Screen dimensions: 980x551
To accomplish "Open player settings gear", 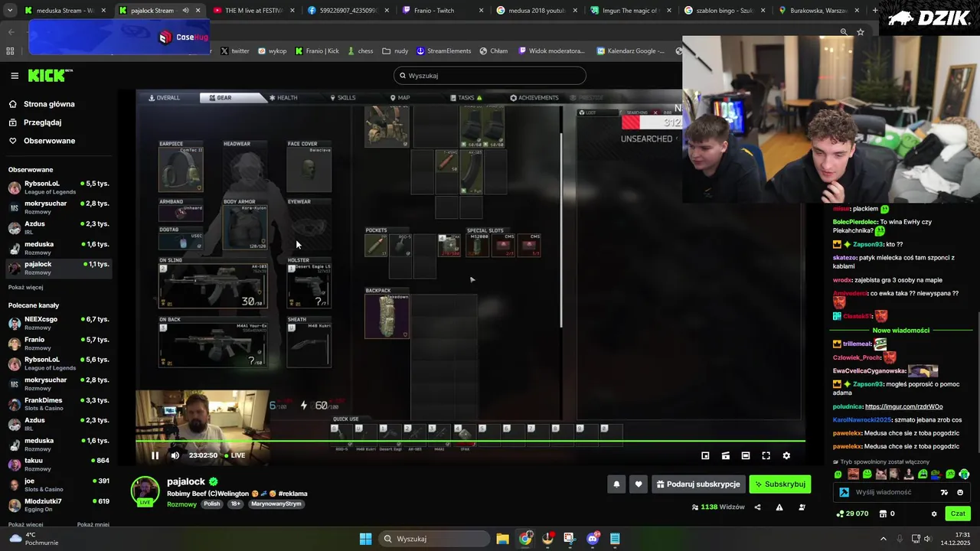I will [x=786, y=455].
